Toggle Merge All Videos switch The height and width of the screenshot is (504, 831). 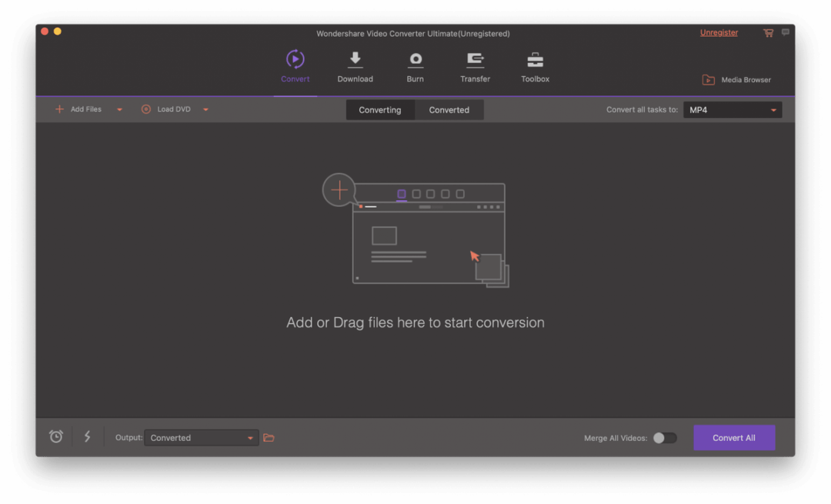(665, 437)
